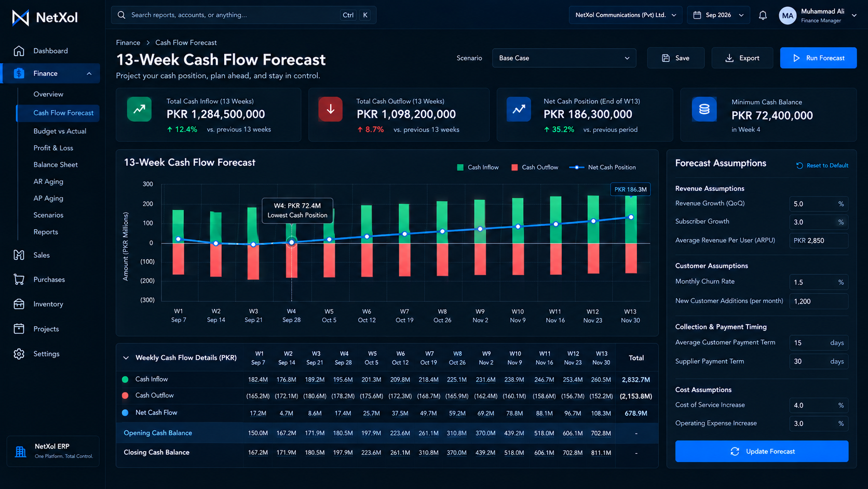Expand the user profile chevron
This screenshot has width=868, height=489.
pos(854,16)
